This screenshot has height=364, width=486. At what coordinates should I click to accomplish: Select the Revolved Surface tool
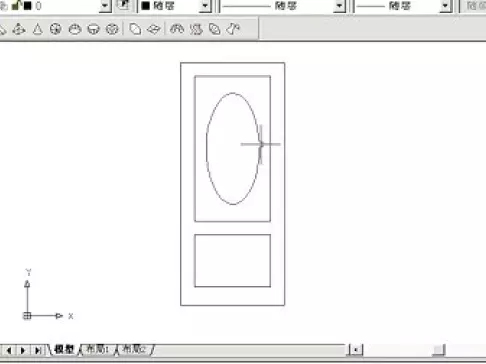177,29
